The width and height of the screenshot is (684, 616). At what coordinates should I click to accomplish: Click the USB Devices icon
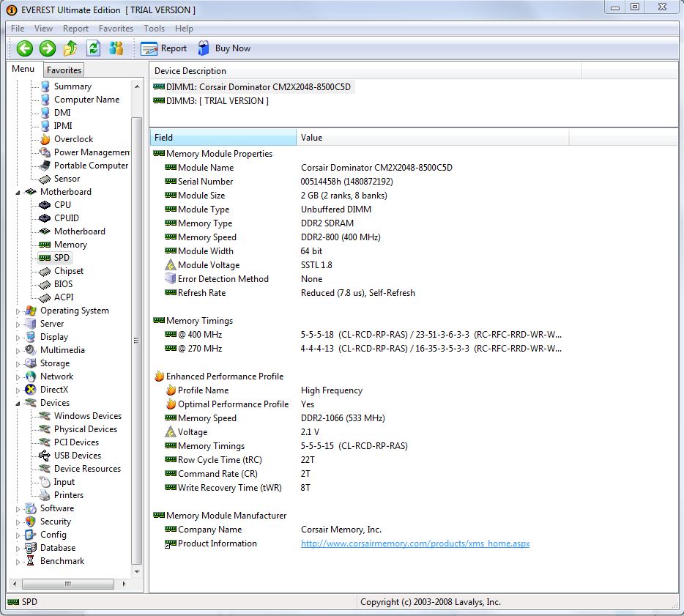45,456
